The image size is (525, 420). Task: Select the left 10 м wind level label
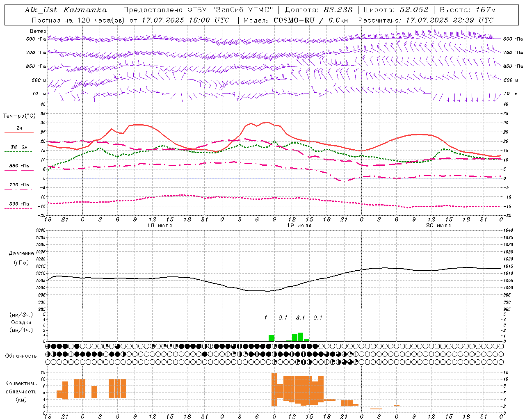39,94
